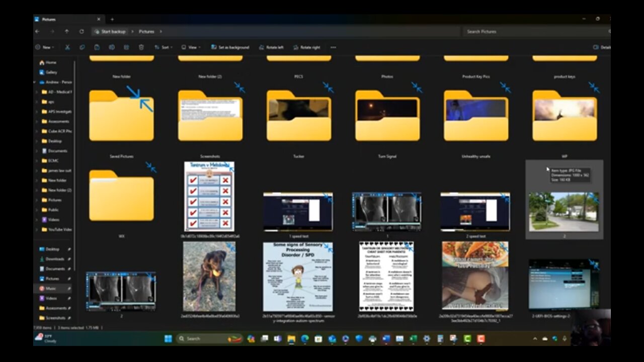This screenshot has width=644, height=362.
Task: Show hidden system tray icons
Action: (x=534, y=339)
